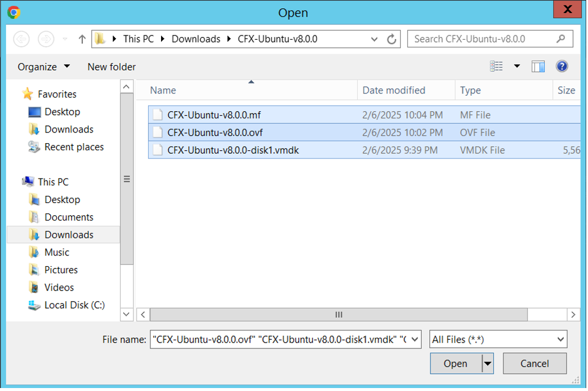Open the Open button split arrow

pos(488,364)
